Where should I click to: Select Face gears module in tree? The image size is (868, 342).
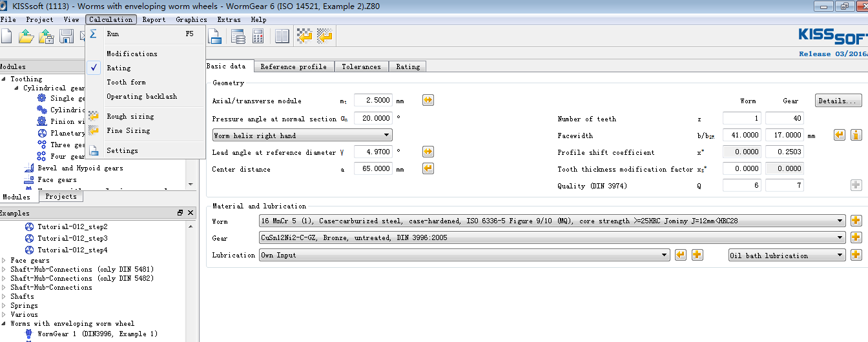coord(57,179)
